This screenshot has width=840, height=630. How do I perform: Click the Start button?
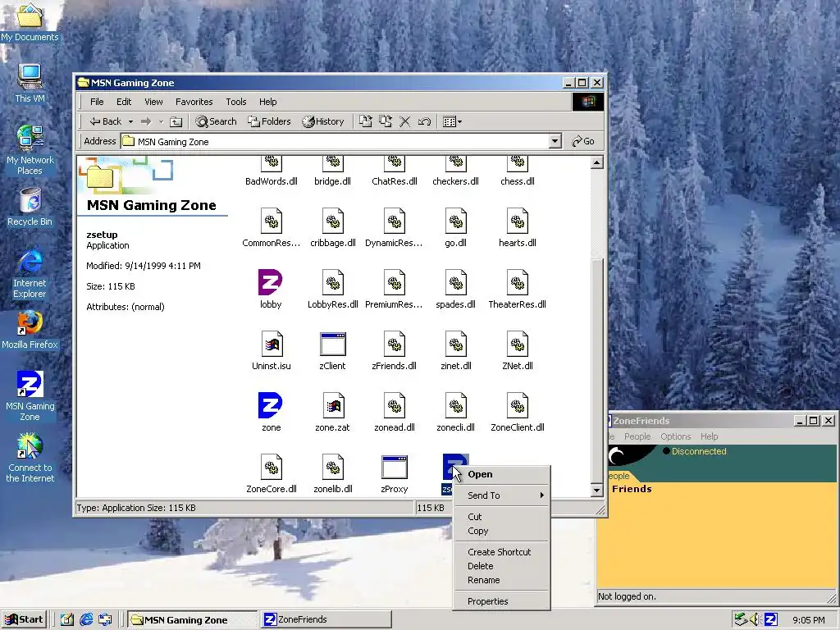(x=24, y=619)
